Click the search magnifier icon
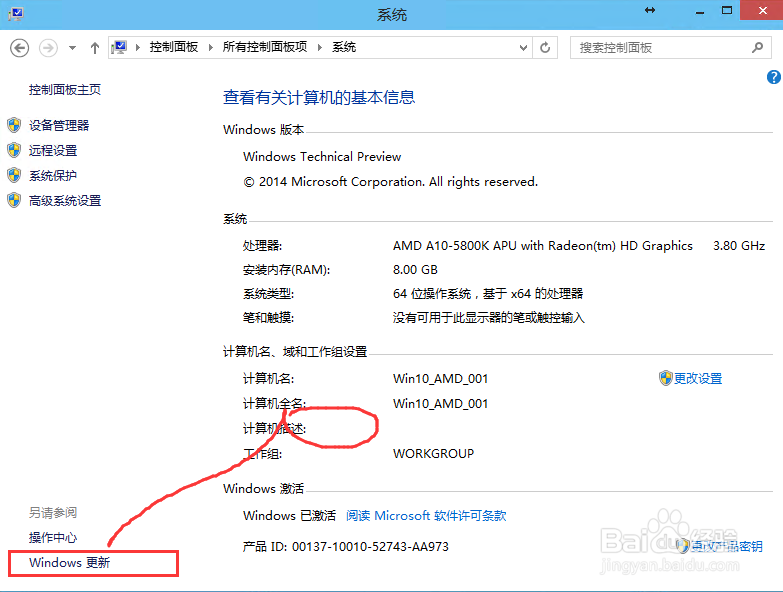This screenshot has width=783, height=592. click(x=757, y=48)
